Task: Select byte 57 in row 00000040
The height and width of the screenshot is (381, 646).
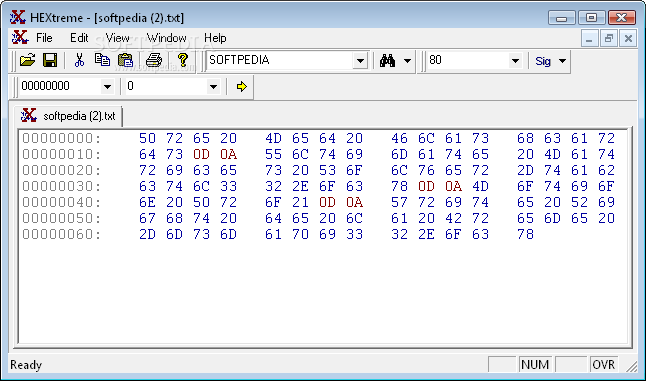Action: (x=399, y=203)
